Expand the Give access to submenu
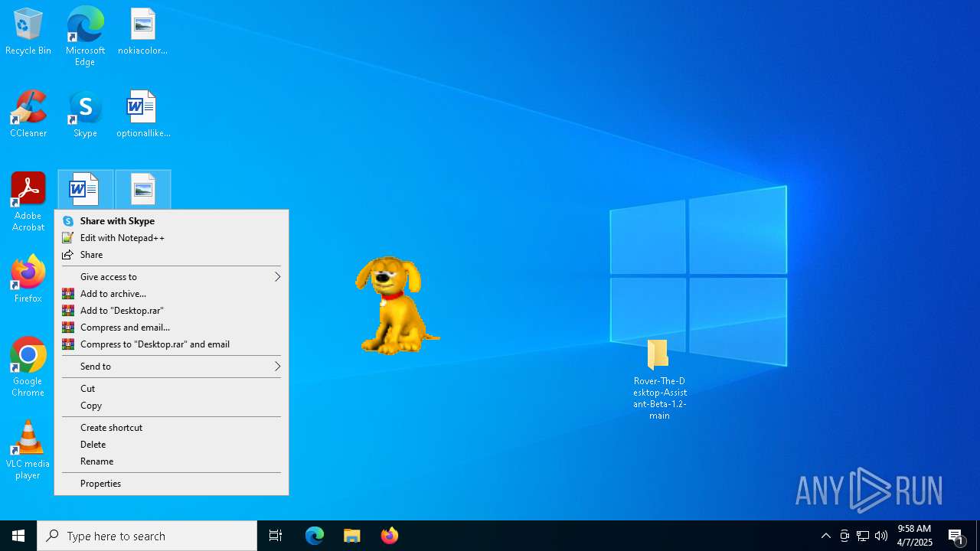The width and height of the screenshot is (980, 551). coord(171,276)
